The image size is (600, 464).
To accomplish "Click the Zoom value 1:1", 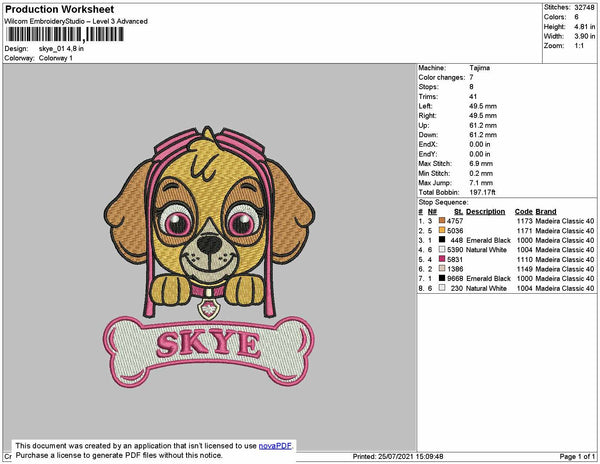I will [579, 46].
